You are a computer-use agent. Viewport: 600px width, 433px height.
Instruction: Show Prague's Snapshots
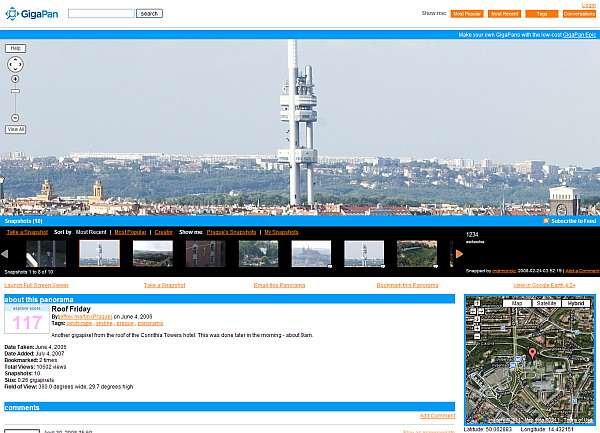[232, 232]
